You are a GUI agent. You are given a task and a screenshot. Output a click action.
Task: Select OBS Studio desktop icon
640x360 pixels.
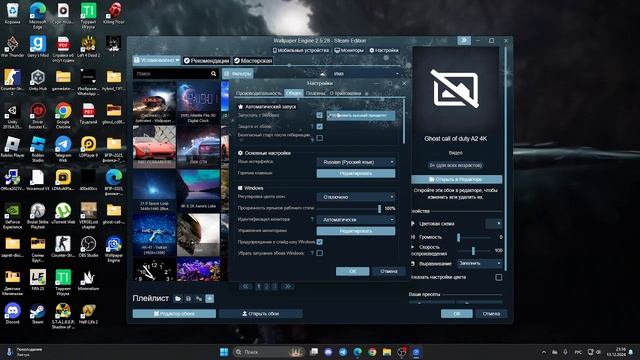[88, 247]
